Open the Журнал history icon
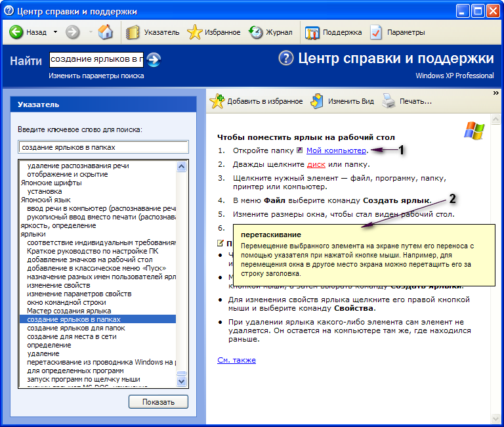504x427 pixels. pos(255,32)
